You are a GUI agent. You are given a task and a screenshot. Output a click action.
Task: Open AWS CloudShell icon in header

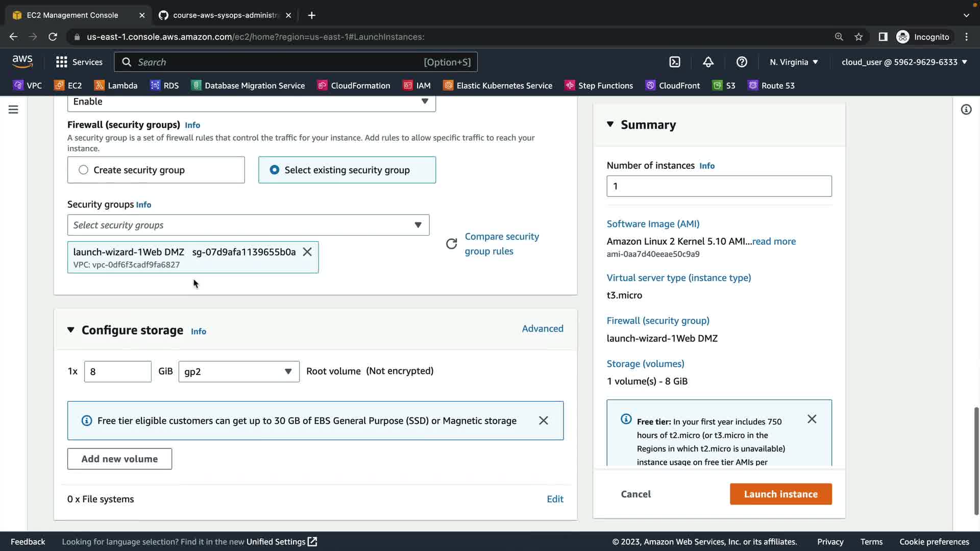pyautogui.click(x=675, y=62)
